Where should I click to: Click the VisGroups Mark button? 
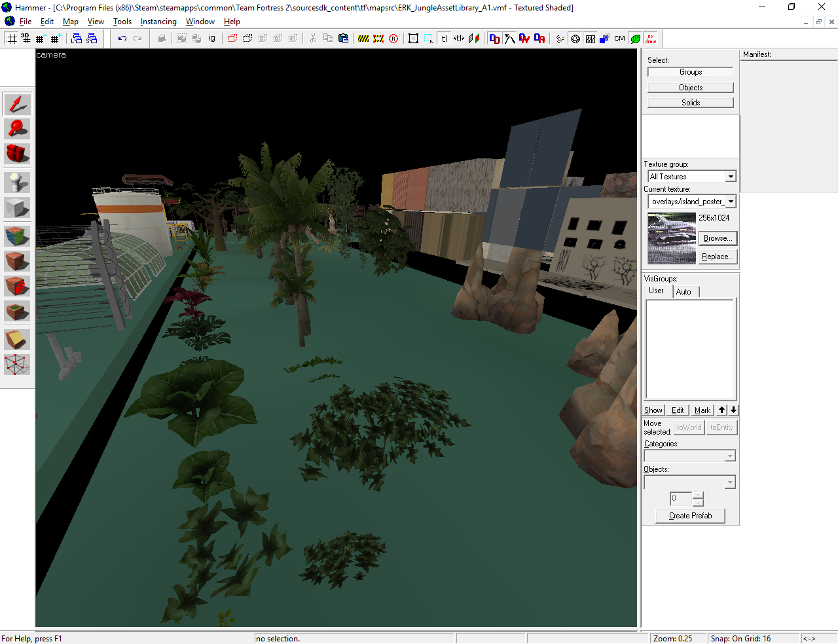(x=702, y=410)
